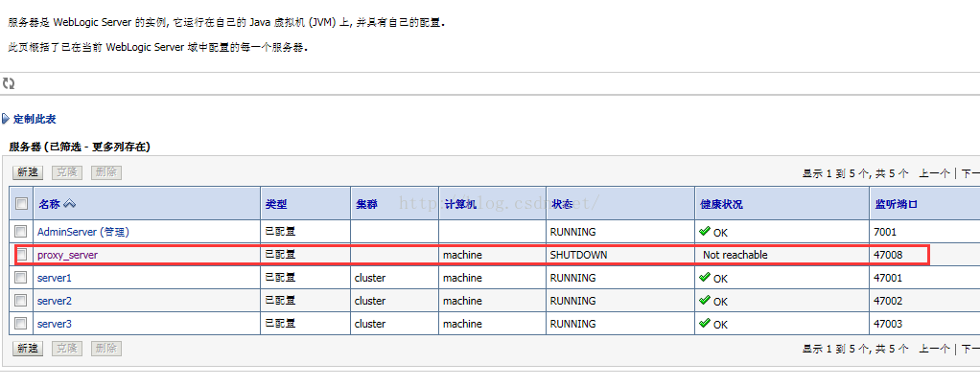Image resolution: width=980 pixels, height=386 pixels.
Task: Click RUNNING status in AdminServer row
Action: [572, 232]
